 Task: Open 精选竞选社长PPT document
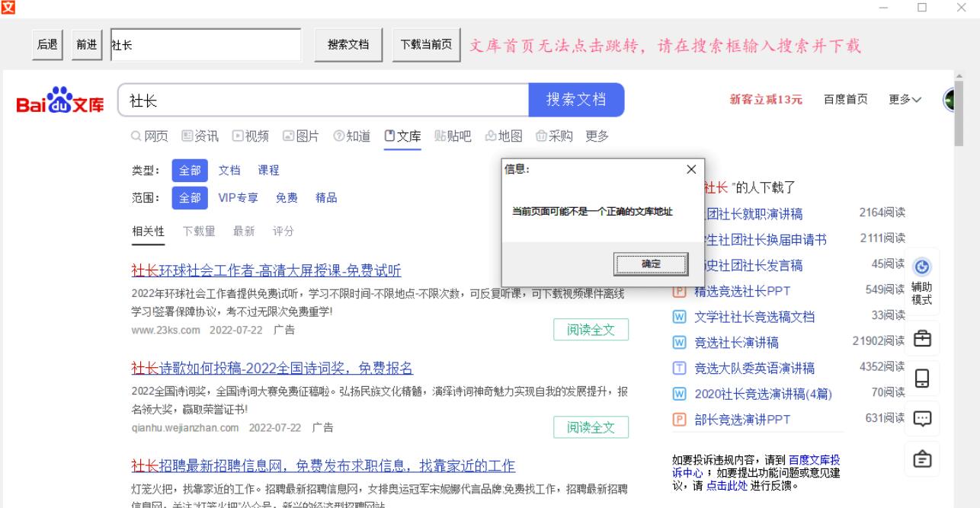(742, 291)
